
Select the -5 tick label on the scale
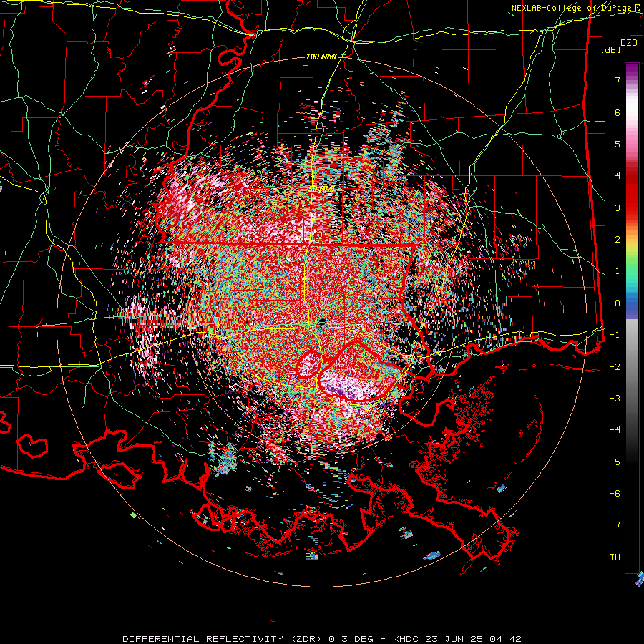tap(615, 462)
